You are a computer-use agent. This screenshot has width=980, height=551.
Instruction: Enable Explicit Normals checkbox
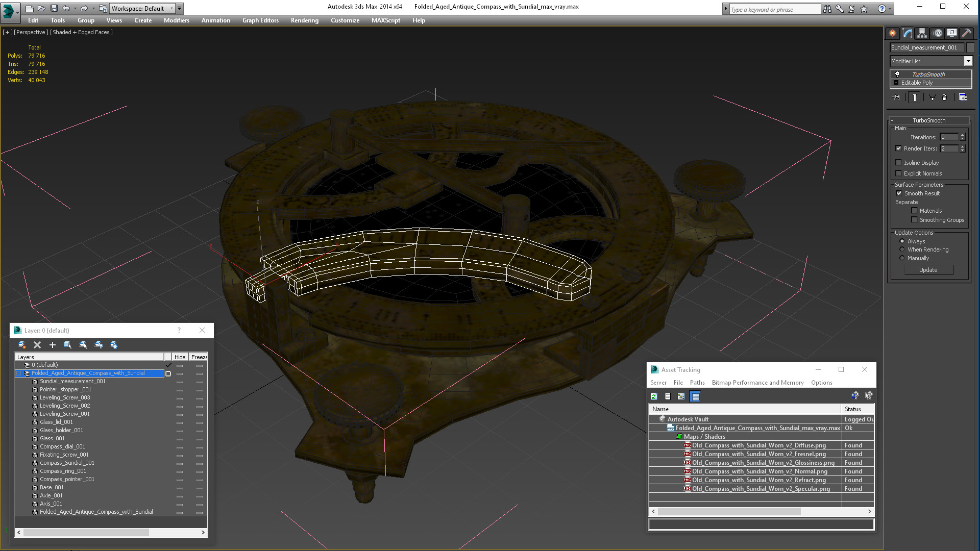tap(898, 173)
